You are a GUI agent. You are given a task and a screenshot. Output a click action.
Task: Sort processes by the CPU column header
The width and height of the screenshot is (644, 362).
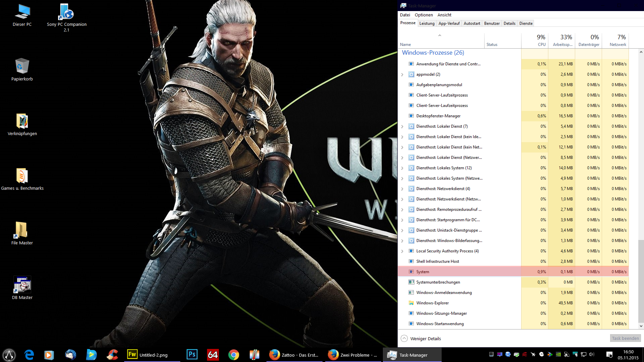535,40
